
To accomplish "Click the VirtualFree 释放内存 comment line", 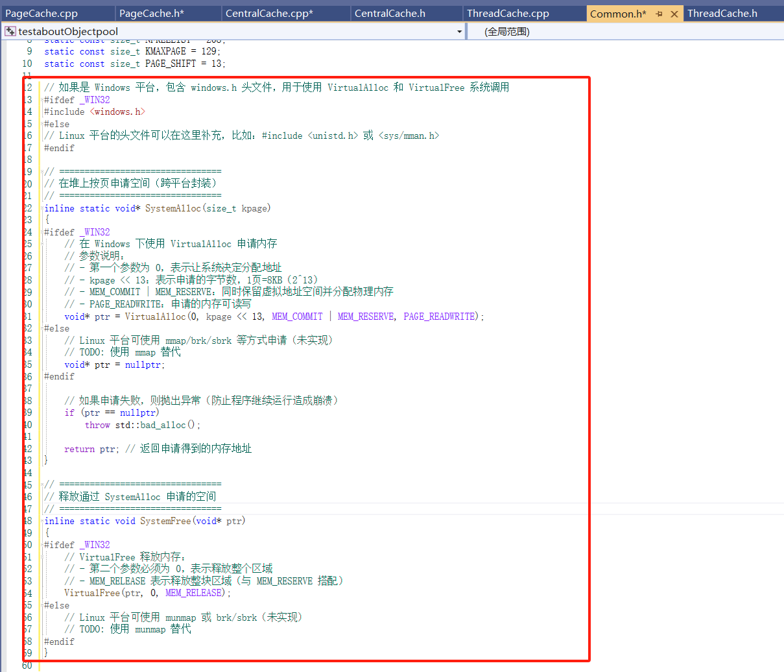I will pyautogui.click(x=125, y=557).
